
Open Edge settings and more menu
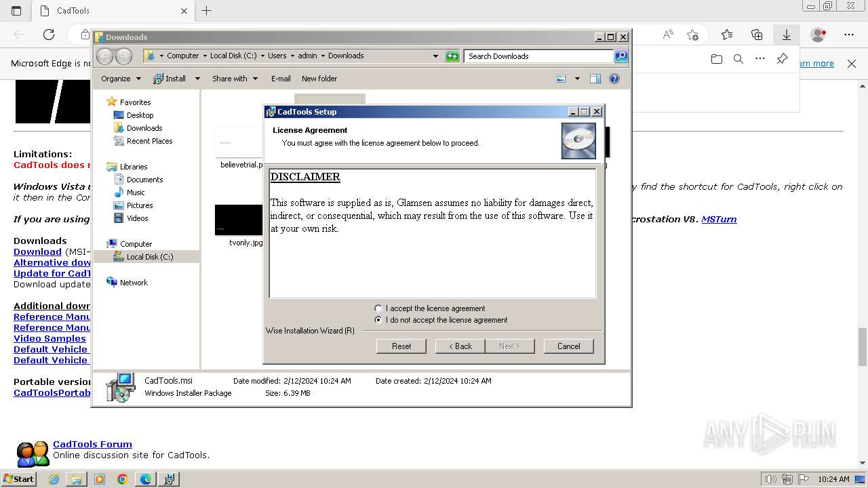point(849,35)
